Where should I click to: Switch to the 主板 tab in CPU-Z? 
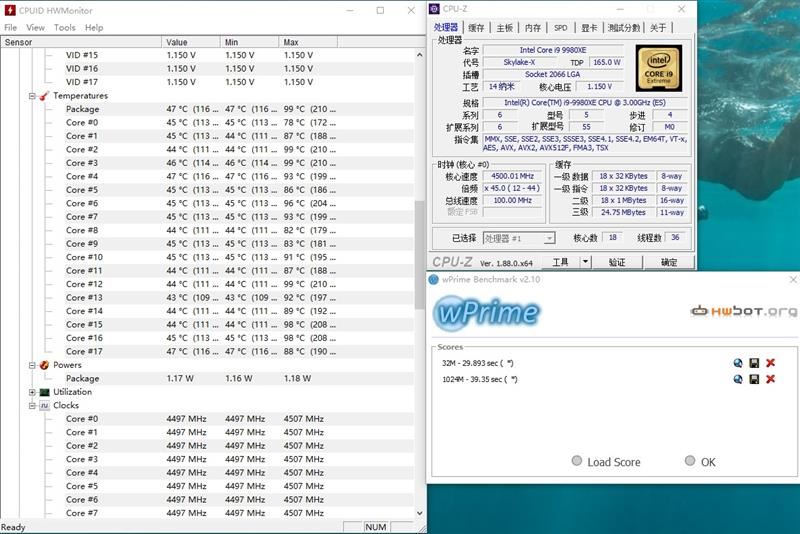click(x=505, y=28)
